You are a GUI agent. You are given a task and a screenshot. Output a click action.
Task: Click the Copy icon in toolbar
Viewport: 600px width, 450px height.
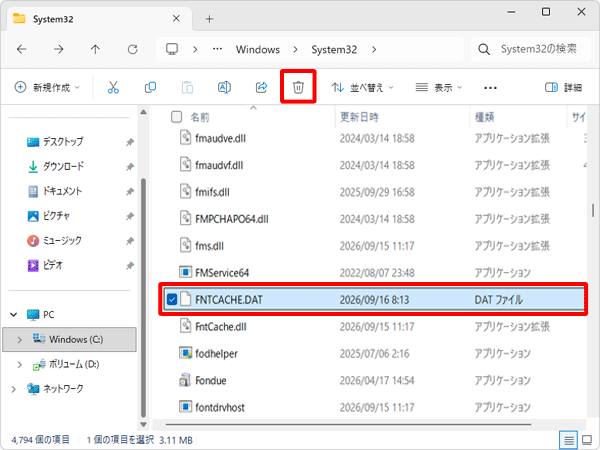pyautogui.click(x=150, y=88)
